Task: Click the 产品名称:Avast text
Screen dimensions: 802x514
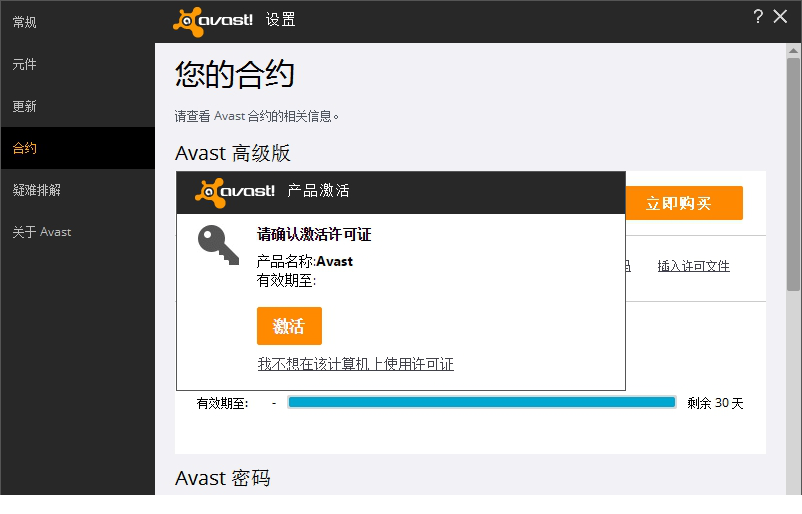Action: click(305, 261)
